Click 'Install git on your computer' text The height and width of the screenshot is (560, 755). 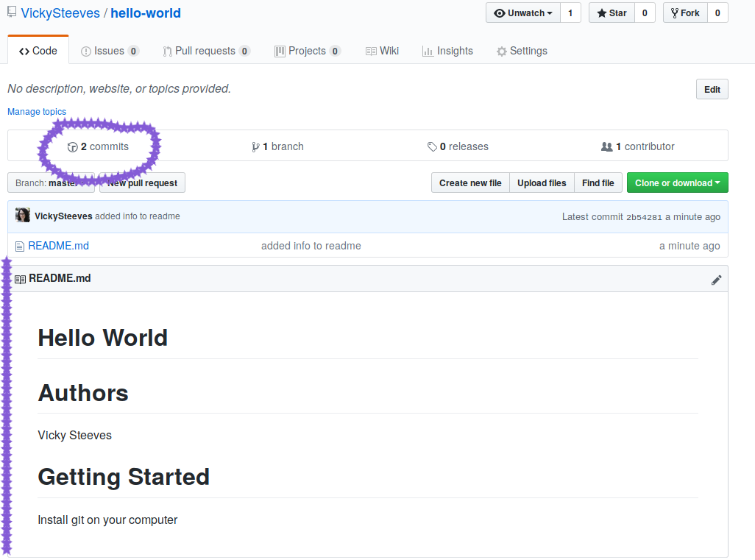(108, 520)
